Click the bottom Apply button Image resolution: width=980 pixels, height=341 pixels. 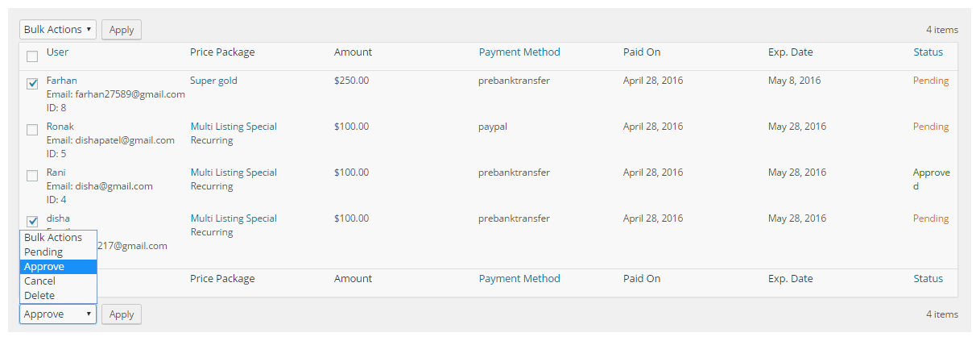[122, 314]
